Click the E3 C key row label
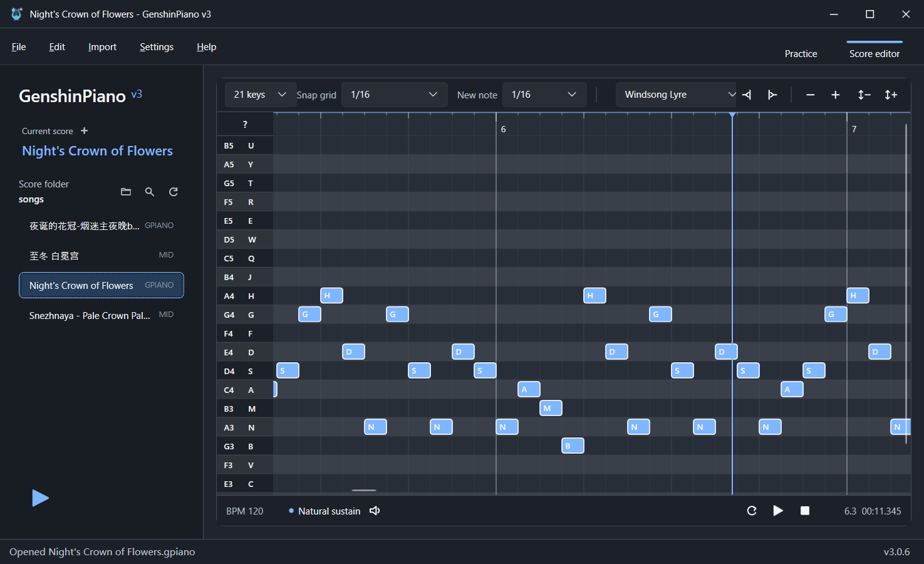The image size is (924, 564). tap(245, 484)
